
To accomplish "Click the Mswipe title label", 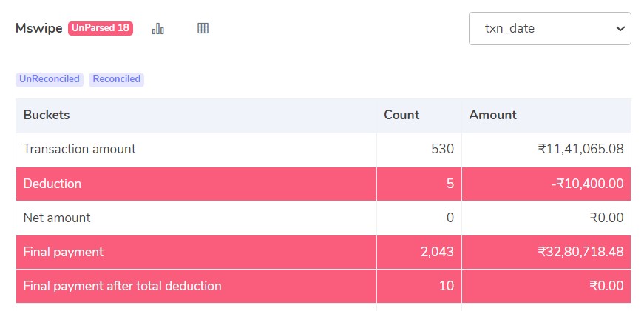I will tap(39, 28).
